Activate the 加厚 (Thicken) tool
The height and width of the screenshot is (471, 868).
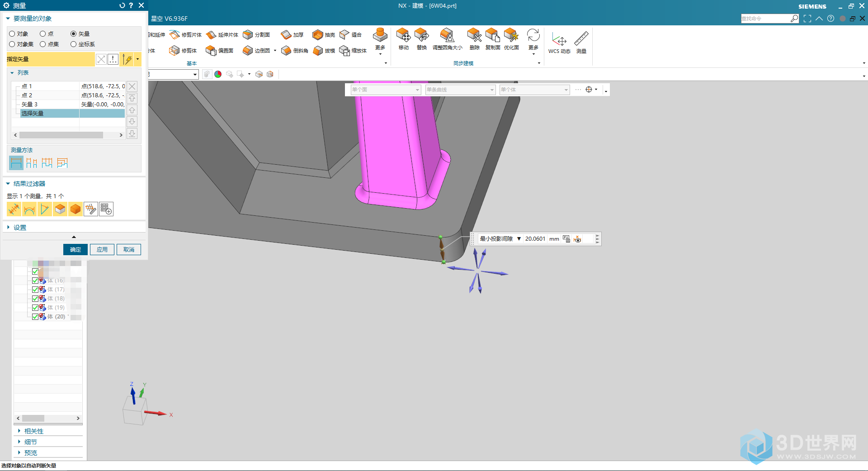(x=292, y=35)
